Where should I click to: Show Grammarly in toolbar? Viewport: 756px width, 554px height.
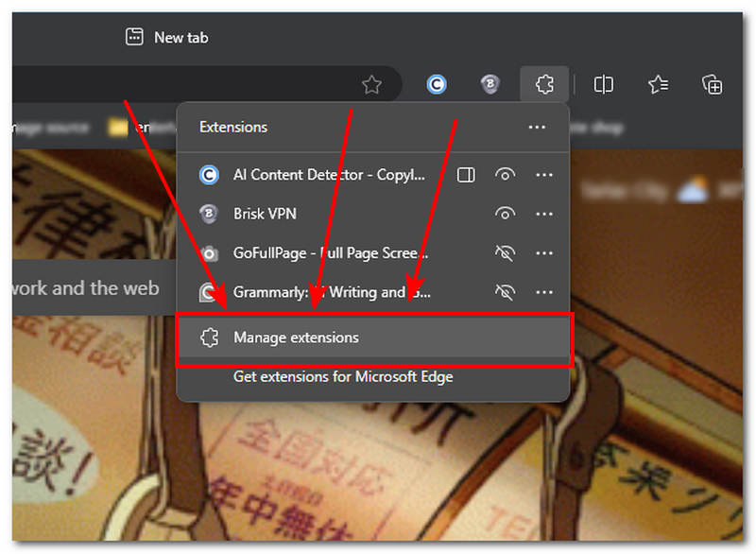click(505, 292)
